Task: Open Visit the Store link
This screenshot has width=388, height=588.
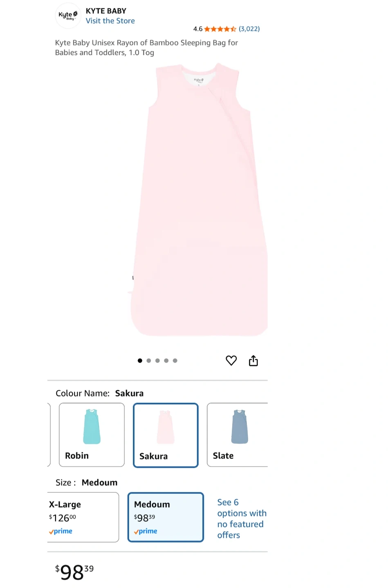Action: tap(110, 21)
